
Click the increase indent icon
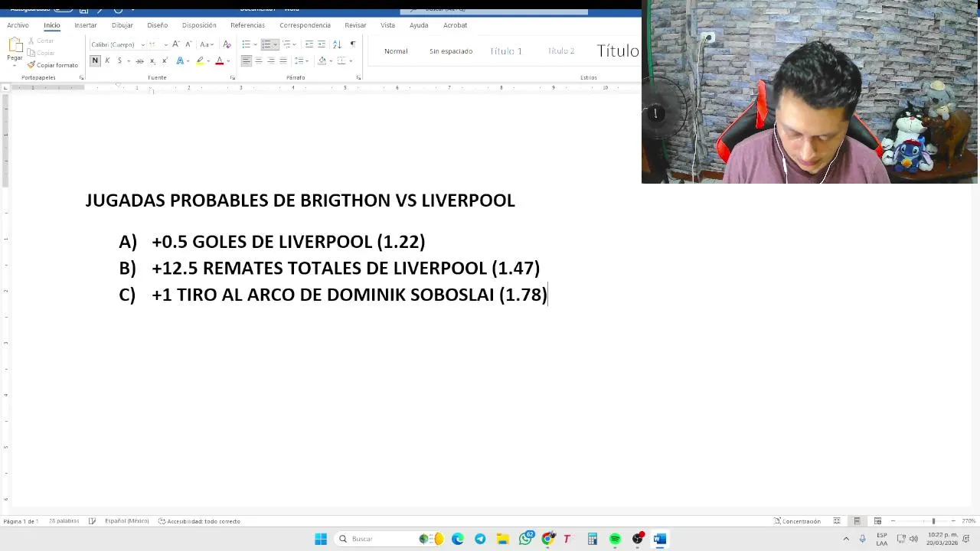pyautogui.click(x=322, y=44)
